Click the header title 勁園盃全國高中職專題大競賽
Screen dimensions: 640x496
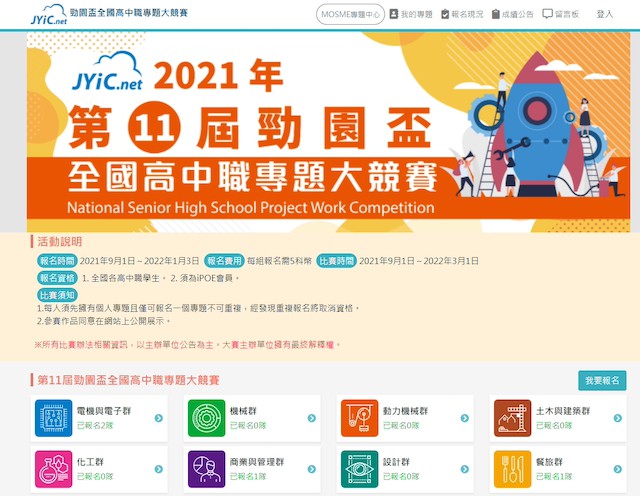pos(129,13)
